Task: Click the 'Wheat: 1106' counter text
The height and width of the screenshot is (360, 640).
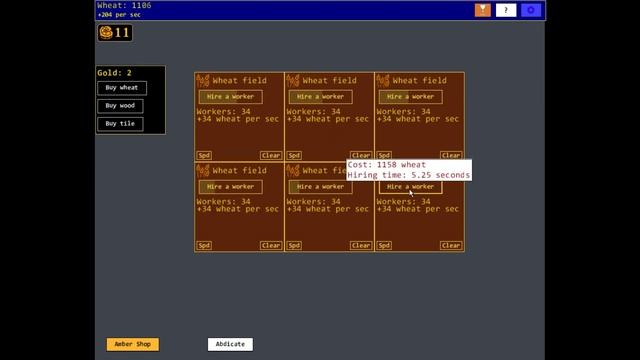Action: [x=124, y=5]
